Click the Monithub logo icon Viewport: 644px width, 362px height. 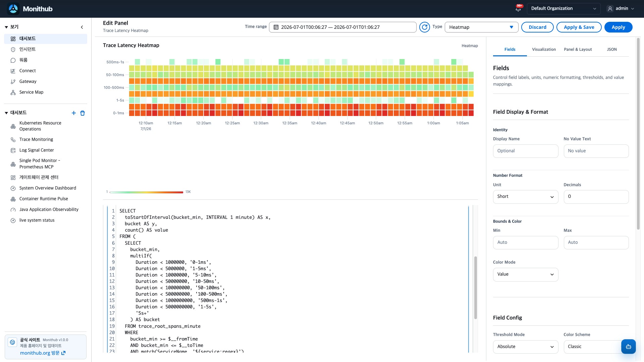[13, 9]
